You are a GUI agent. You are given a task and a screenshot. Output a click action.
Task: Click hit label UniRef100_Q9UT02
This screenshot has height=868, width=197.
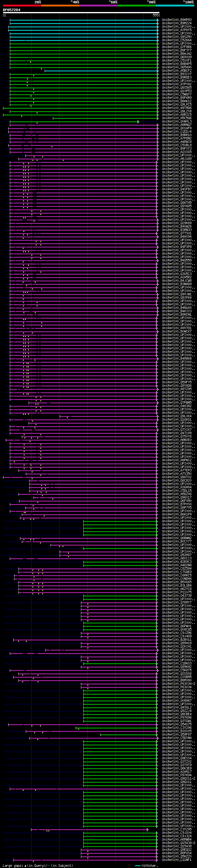176,477
